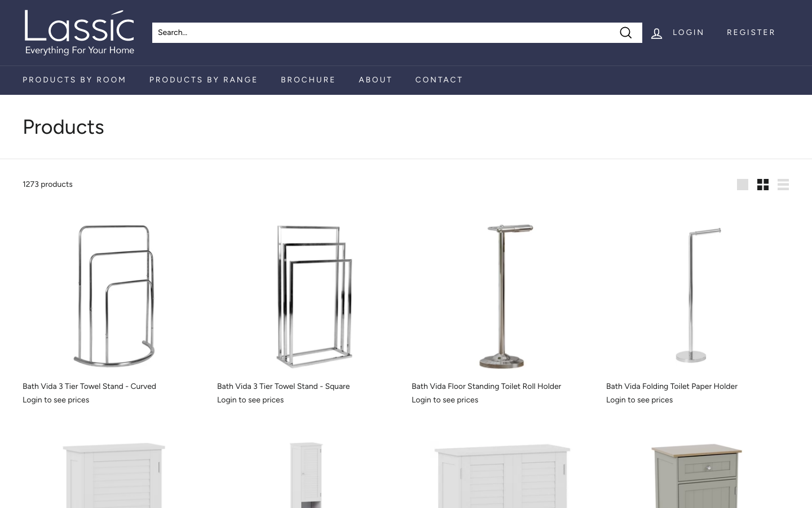
Task: Open Folding Toilet Paper Holder image
Action: 698,295
